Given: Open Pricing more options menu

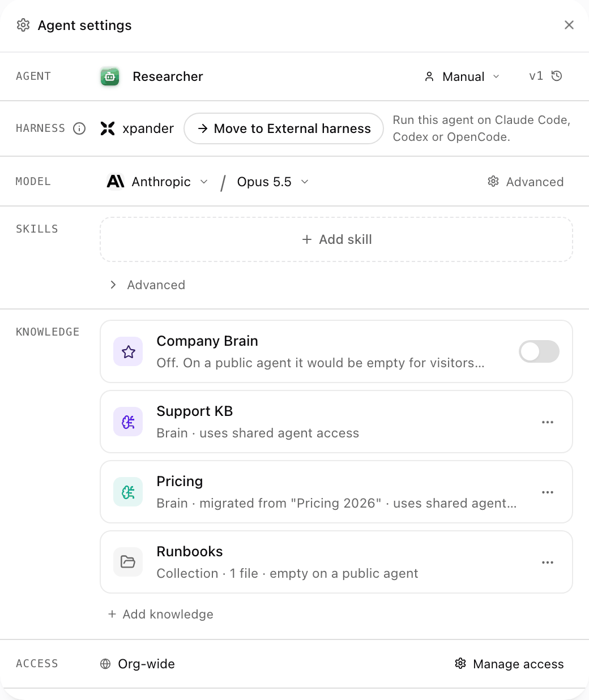Looking at the screenshot, I should pyautogui.click(x=548, y=492).
